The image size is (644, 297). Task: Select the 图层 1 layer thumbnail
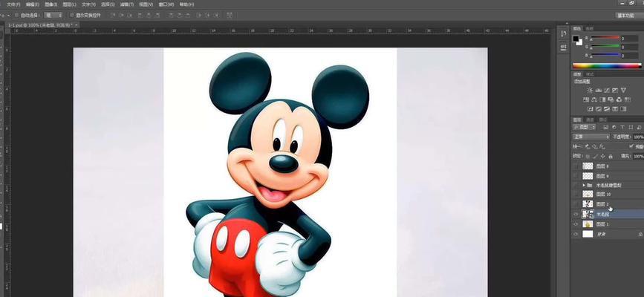(x=588, y=224)
